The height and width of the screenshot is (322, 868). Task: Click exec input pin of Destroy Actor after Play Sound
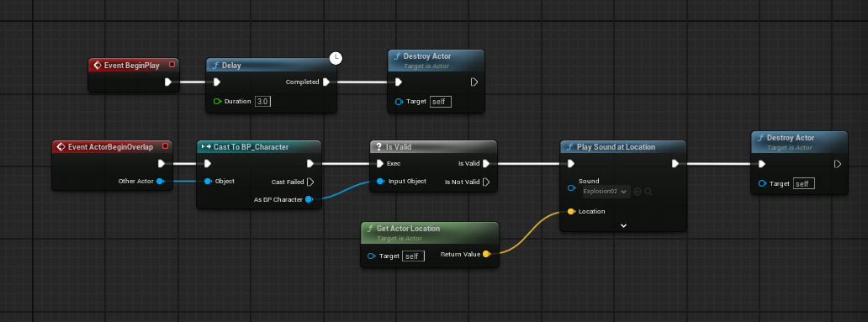pyautogui.click(x=762, y=163)
